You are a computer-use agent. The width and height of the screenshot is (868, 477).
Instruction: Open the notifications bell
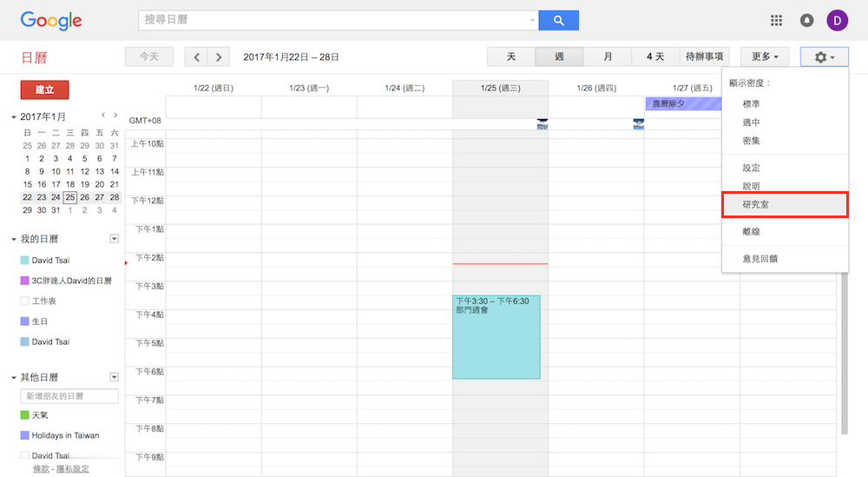click(806, 20)
